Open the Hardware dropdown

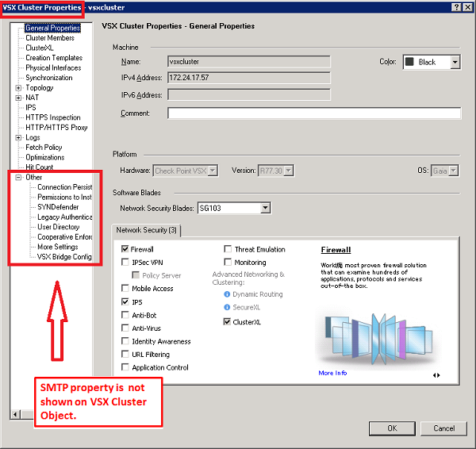213,171
